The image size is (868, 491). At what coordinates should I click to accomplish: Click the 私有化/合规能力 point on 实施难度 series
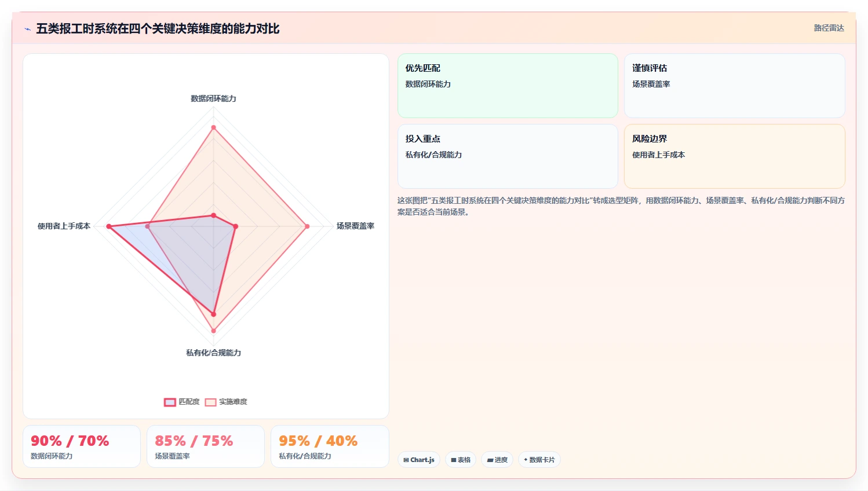point(213,331)
